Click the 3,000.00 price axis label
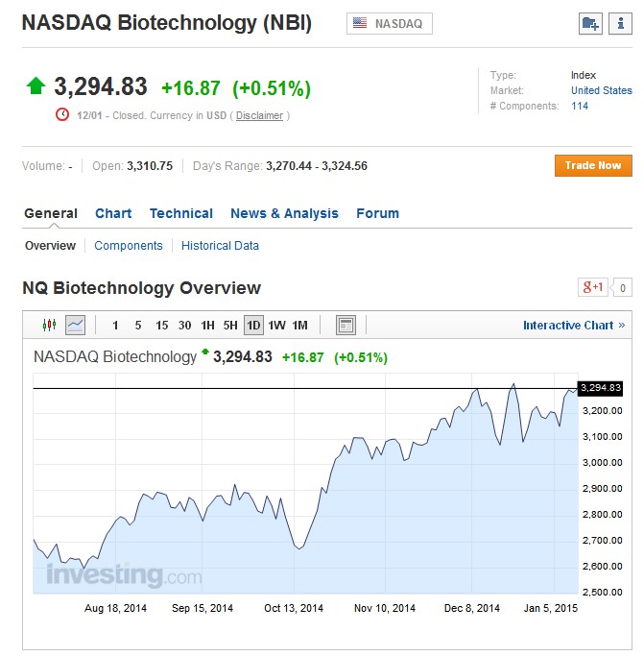 pyautogui.click(x=602, y=462)
